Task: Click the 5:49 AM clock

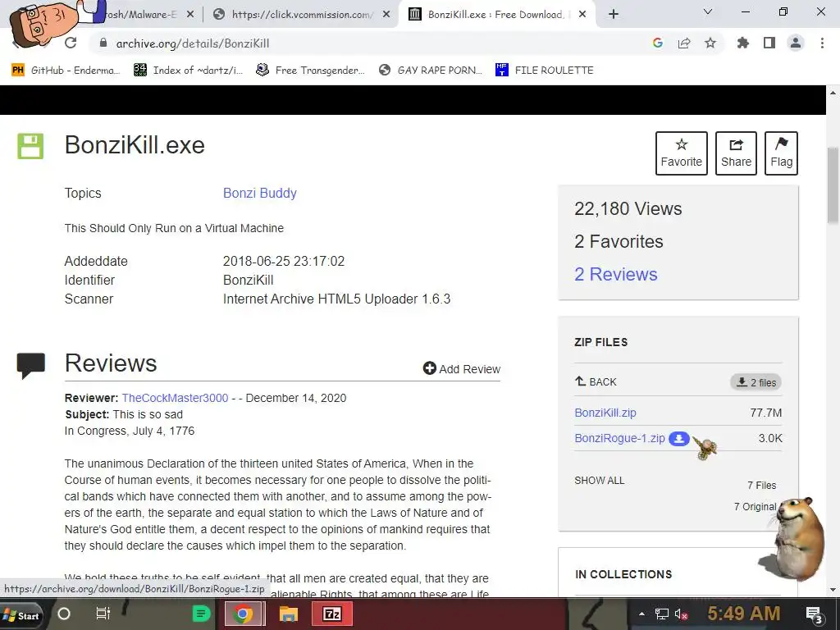Action: [x=744, y=614]
